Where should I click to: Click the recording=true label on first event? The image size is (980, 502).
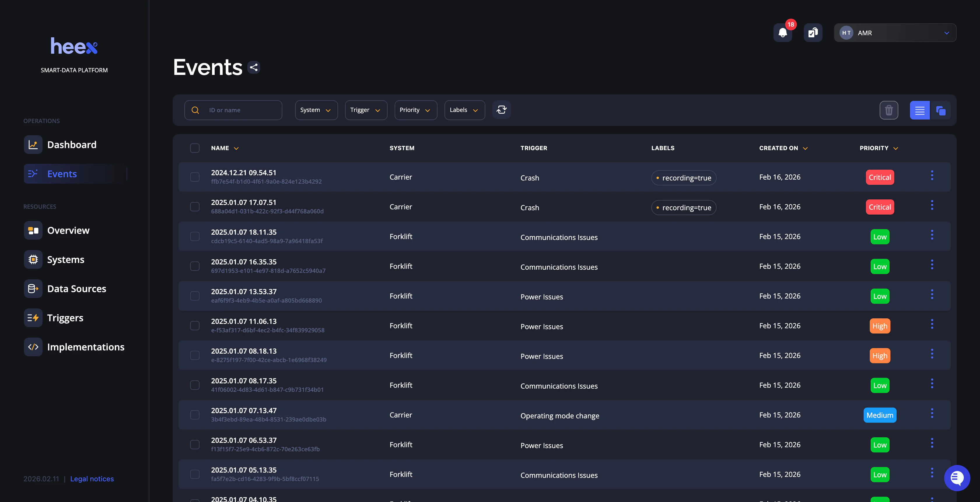coord(683,178)
